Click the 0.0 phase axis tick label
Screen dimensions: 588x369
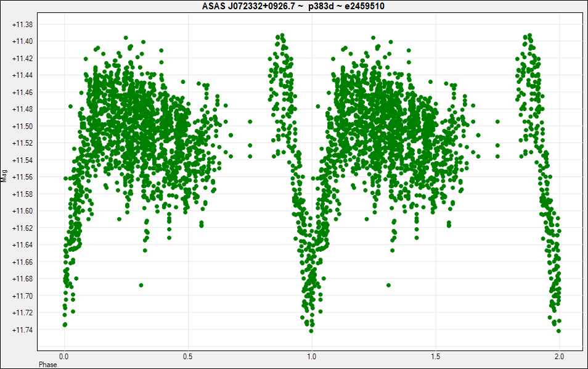click(x=64, y=357)
